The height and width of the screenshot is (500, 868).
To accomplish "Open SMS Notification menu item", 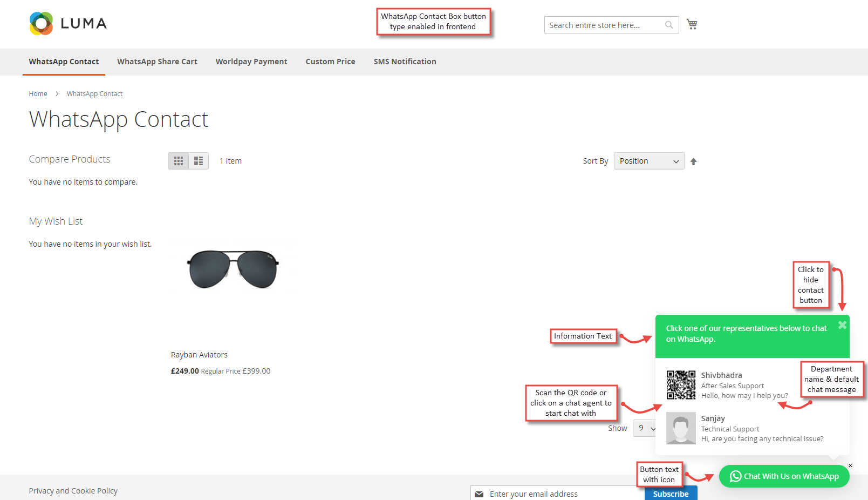I will coord(405,62).
